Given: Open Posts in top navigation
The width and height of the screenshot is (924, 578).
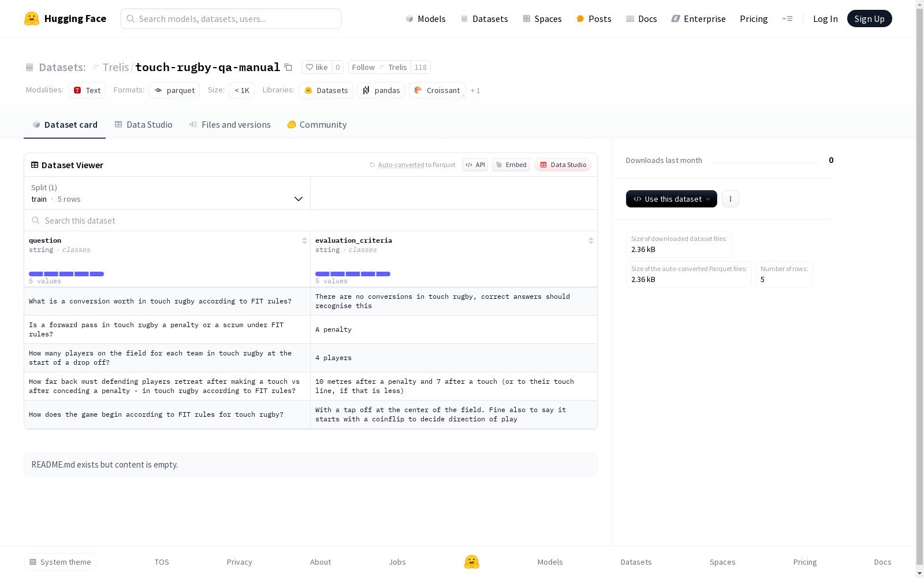Looking at the screenshot, I should (x=594, y=18).
